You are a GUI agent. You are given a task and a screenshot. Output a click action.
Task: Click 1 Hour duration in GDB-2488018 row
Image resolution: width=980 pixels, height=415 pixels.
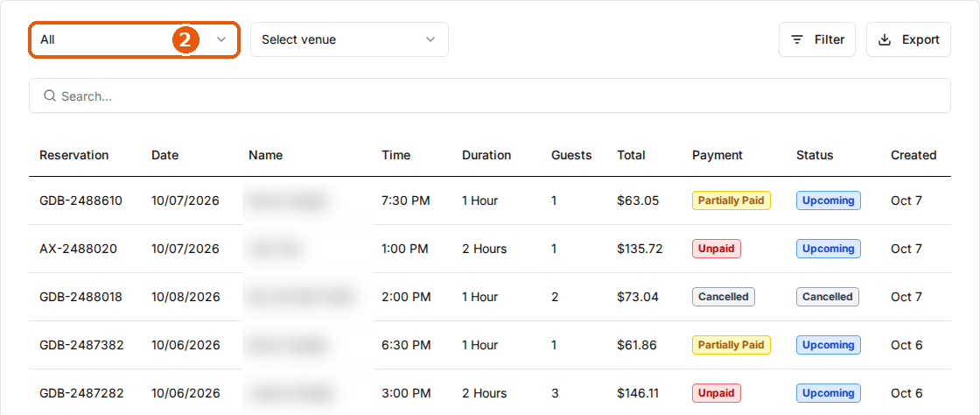pyautogui.click(x=480, y=297)
